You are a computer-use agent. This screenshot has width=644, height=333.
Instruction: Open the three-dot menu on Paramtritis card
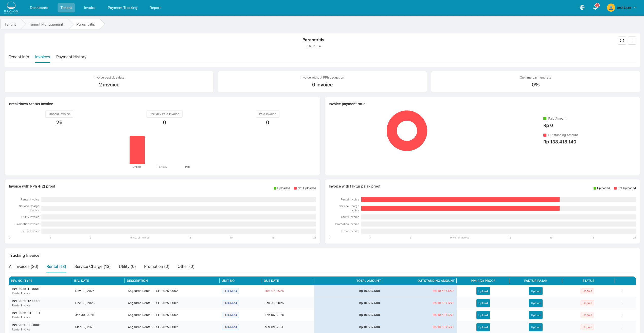tap(632, 41)
